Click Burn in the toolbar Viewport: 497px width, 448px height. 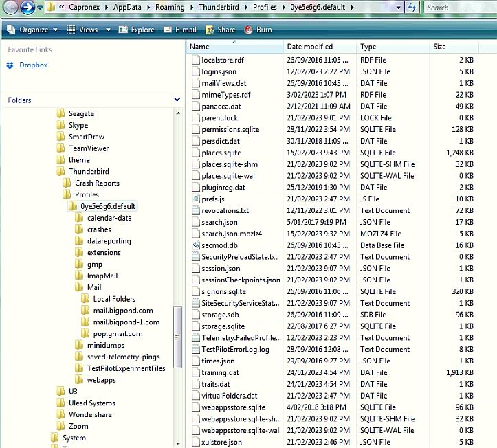point(258,30)
